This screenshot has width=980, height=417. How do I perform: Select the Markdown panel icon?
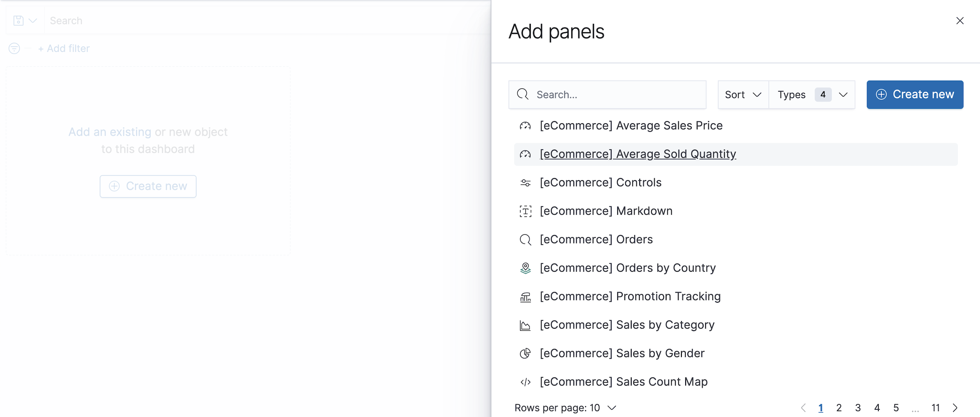526,211
